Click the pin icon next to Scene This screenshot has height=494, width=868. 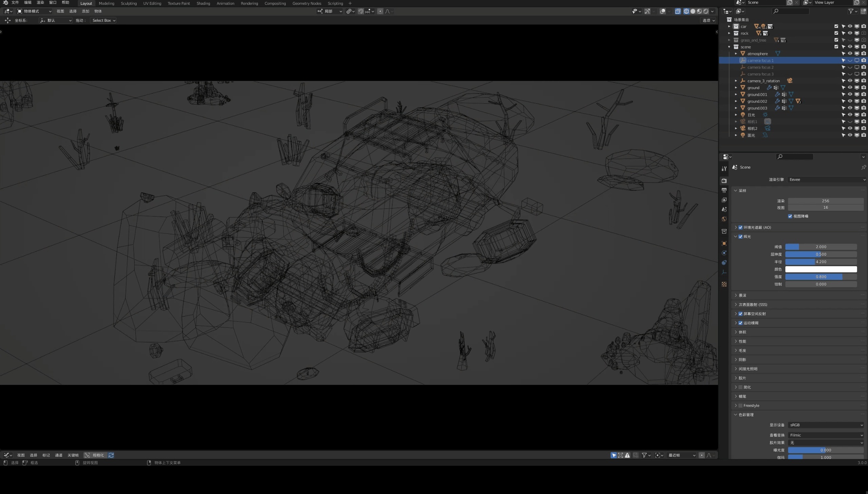(863, 167)
